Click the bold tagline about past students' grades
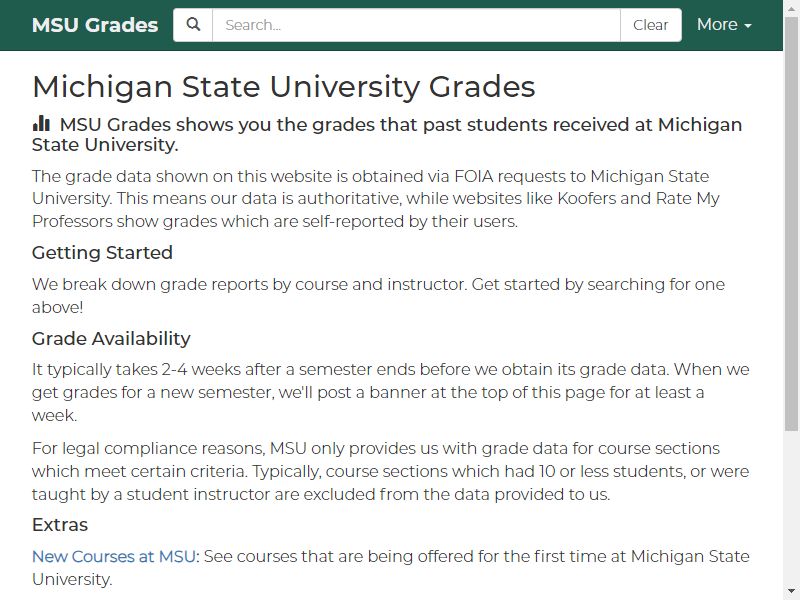 click(x=387, y=134)
